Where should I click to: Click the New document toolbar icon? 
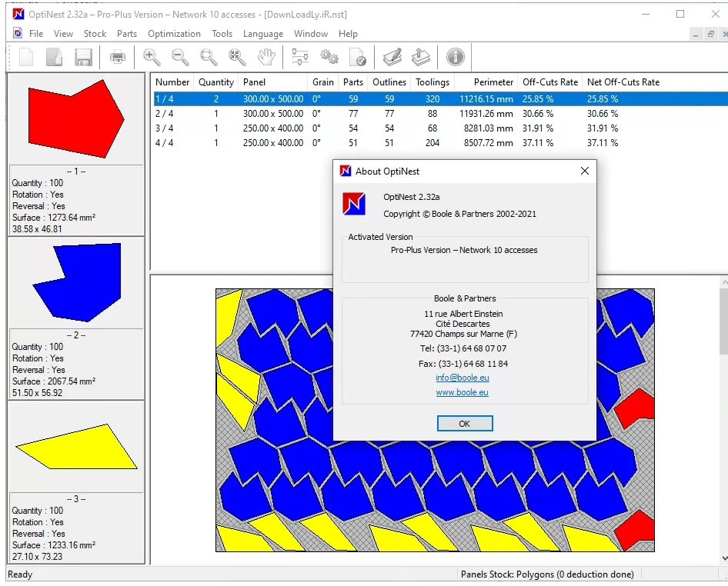[x=26, y=57]
